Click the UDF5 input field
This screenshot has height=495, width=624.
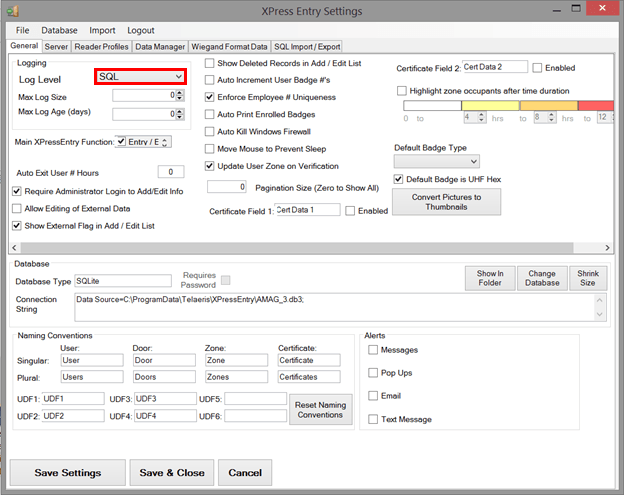pos(255,399)
